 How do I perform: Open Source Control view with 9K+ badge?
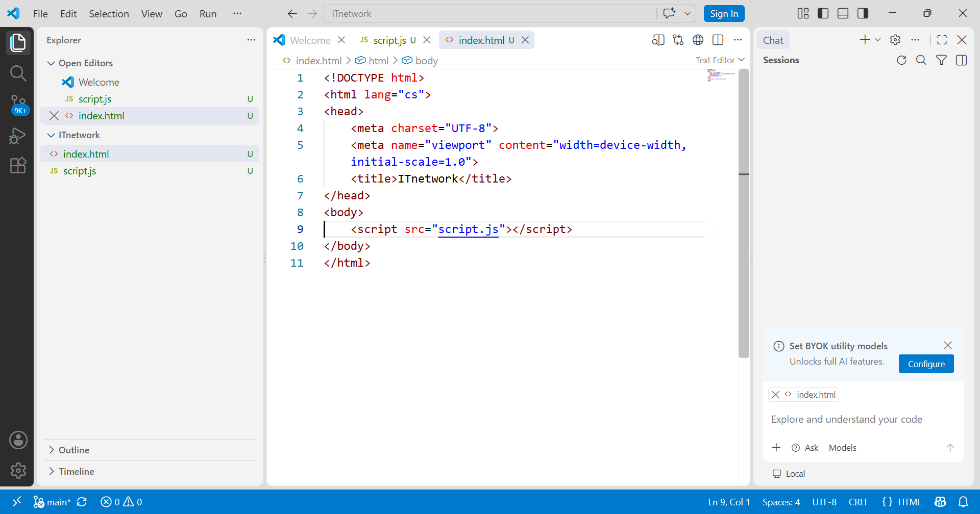18,105
